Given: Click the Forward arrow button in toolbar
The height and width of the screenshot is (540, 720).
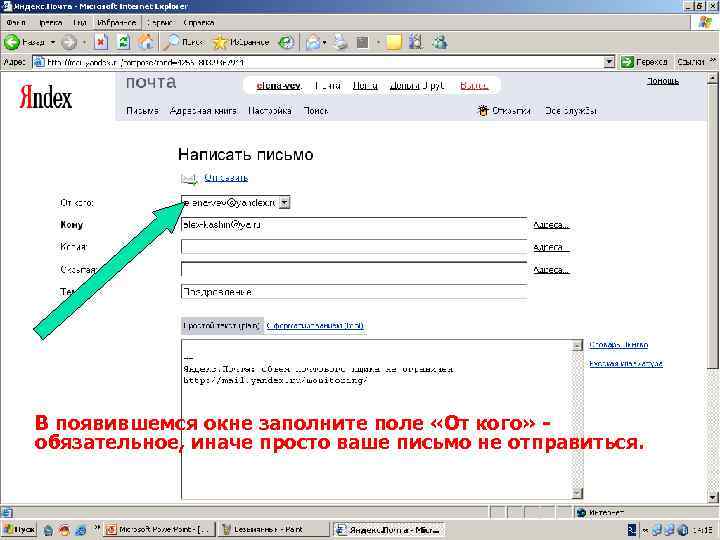Looking at the screenshot, I should coord(69,43).
